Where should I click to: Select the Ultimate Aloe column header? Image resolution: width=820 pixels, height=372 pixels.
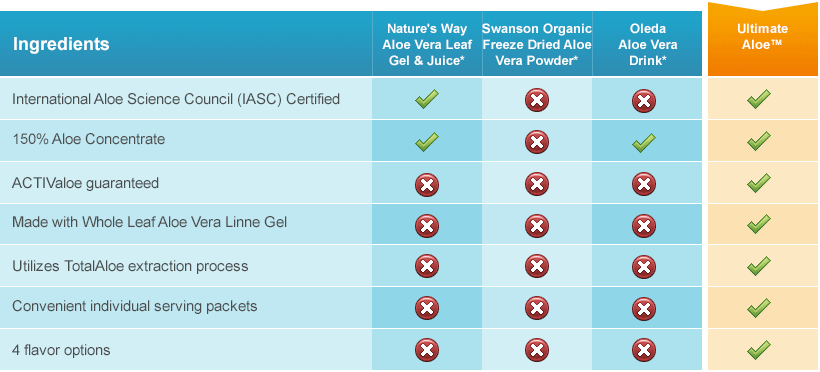pyautogui.click(x=763, y=37)
